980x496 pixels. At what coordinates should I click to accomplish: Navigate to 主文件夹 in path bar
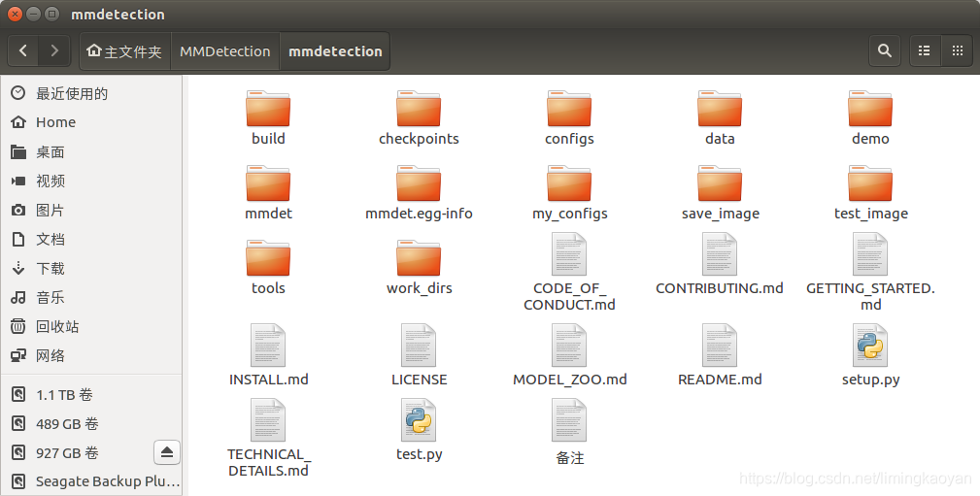tap(125, 51)
